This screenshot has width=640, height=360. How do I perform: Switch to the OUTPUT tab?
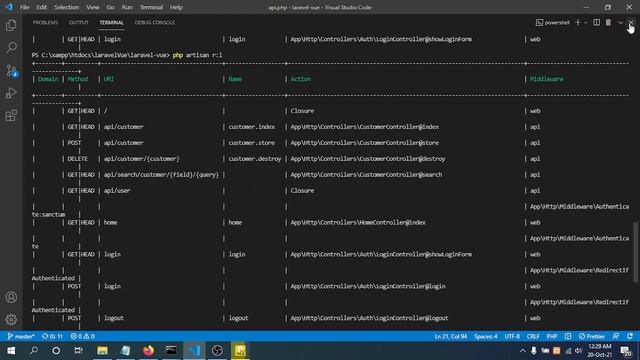[78, 22]
